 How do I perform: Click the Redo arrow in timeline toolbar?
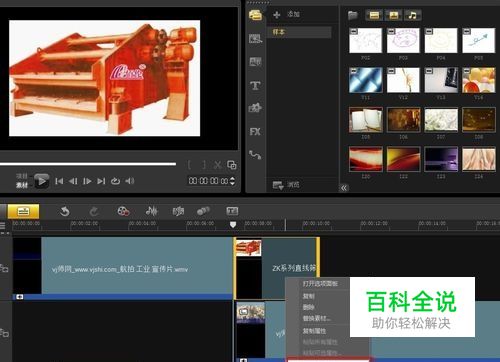click(94, 211)
